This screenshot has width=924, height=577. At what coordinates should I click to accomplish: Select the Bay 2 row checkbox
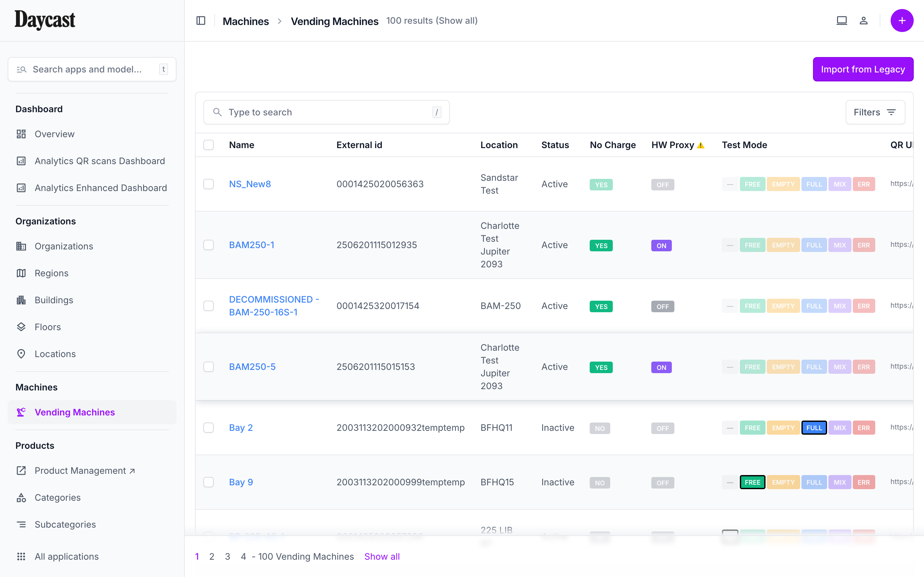[209, 427]
